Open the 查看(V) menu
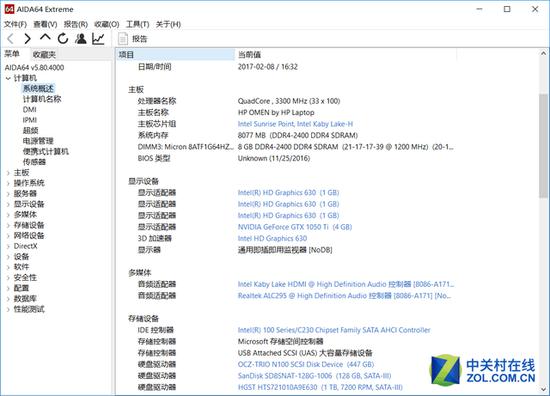Screen dimensions: 550x396 [45, 24]
